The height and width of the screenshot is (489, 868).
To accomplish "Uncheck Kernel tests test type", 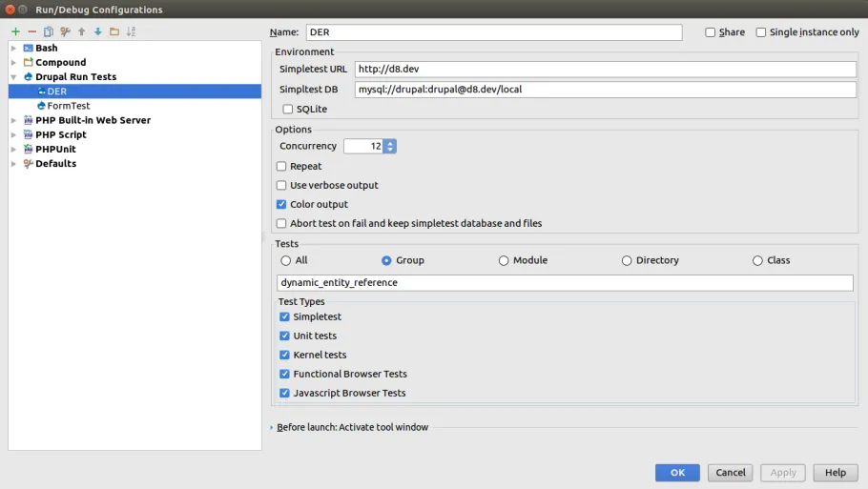I will tap(284, 355).
